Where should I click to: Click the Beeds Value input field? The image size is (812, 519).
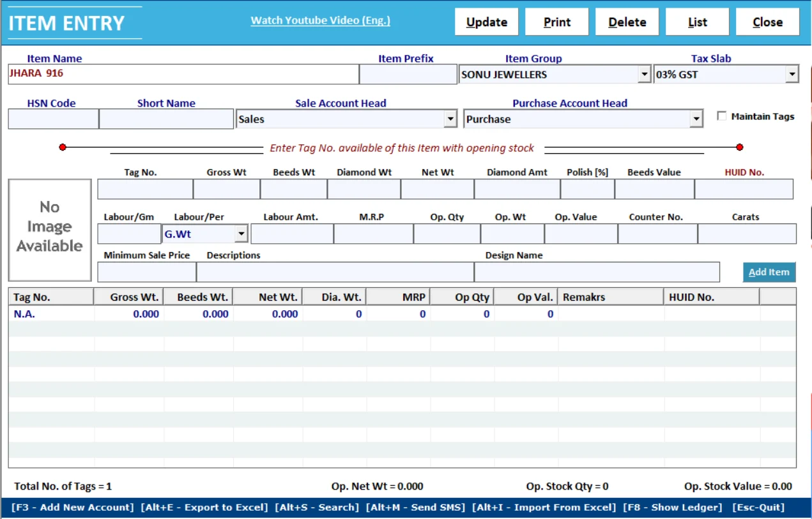(655, 190)
